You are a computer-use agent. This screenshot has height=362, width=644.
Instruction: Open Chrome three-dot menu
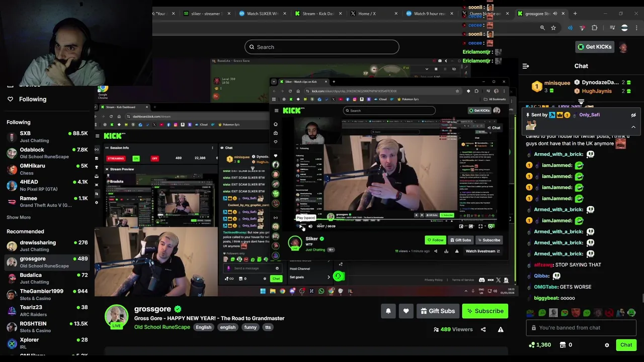pyautogui.click(x=636, y=28)
